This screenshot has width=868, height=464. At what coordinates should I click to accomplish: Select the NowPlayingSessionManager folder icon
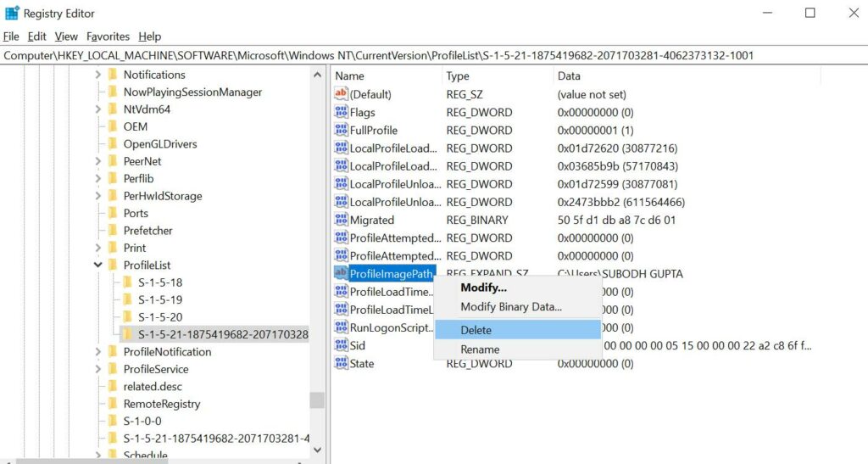(113, 92)
